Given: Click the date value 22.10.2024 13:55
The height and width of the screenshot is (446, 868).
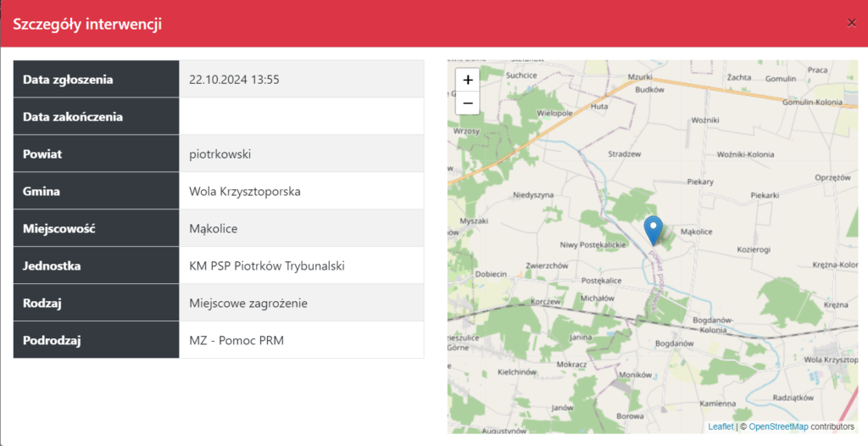Looking at the screenshot, I should (234, 80).
